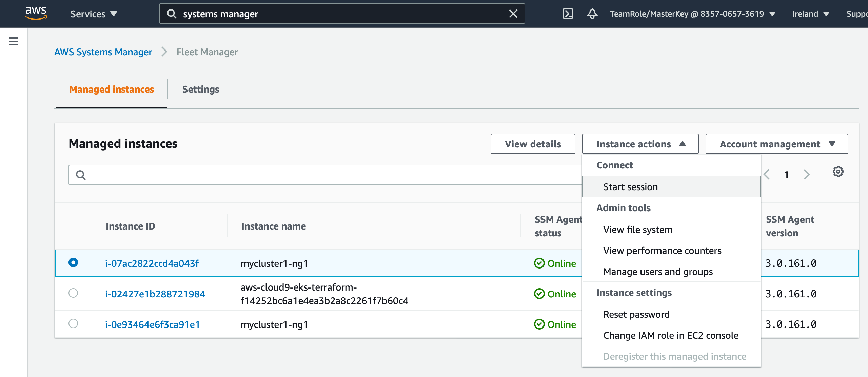Open table preferences gear icon
The height and width of the screenshot is (377, 868).
[x=838, y=172]
